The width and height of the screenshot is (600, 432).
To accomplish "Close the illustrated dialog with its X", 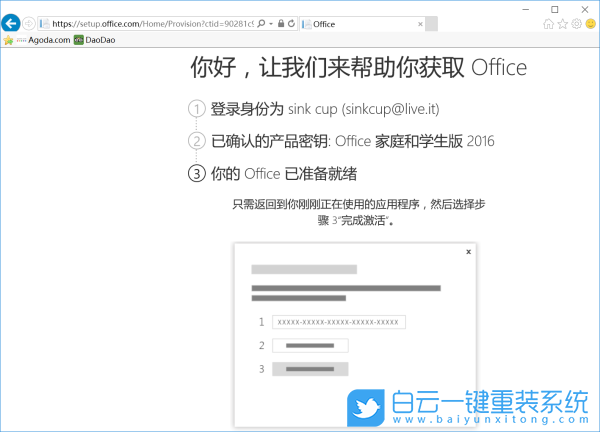I will point(468,251).
